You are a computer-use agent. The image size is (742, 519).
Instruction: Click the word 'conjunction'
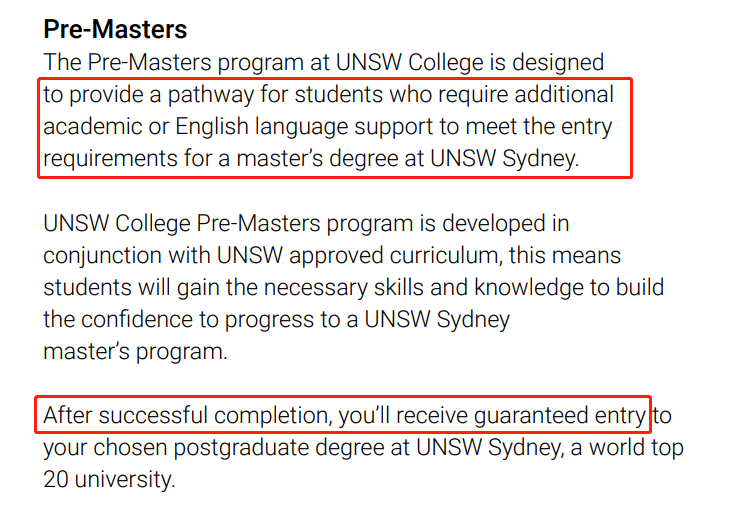[x=103, y=255]
